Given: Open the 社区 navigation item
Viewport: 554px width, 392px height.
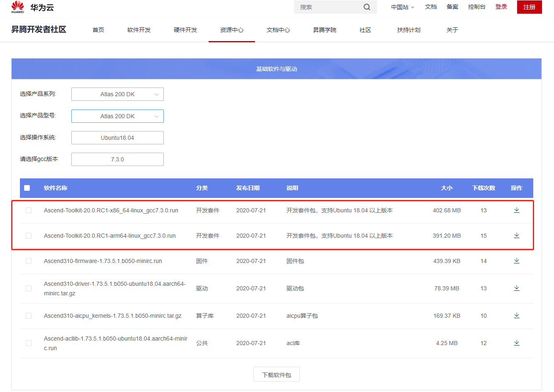Looking at the screenshot, I should click(365, 30).
